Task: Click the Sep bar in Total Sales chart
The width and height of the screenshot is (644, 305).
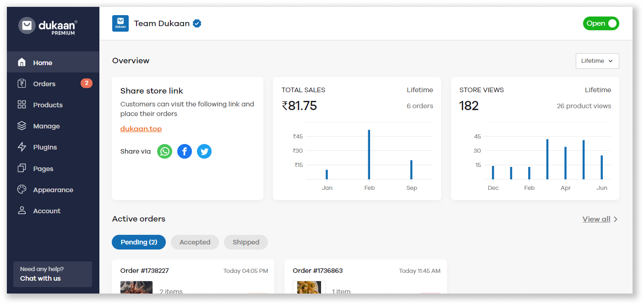Action: (411, 170)
